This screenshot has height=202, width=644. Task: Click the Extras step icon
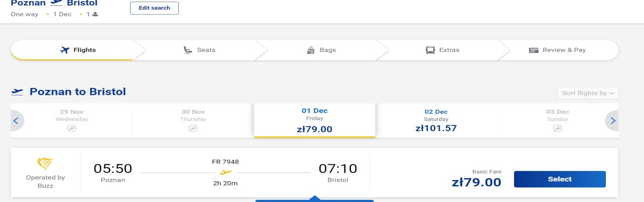[430, 50]
